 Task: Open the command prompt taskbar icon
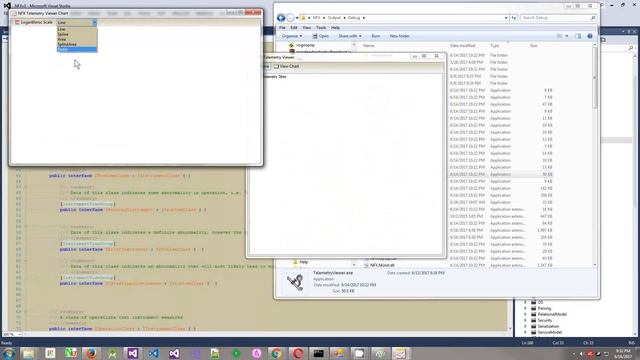point(318,353)
